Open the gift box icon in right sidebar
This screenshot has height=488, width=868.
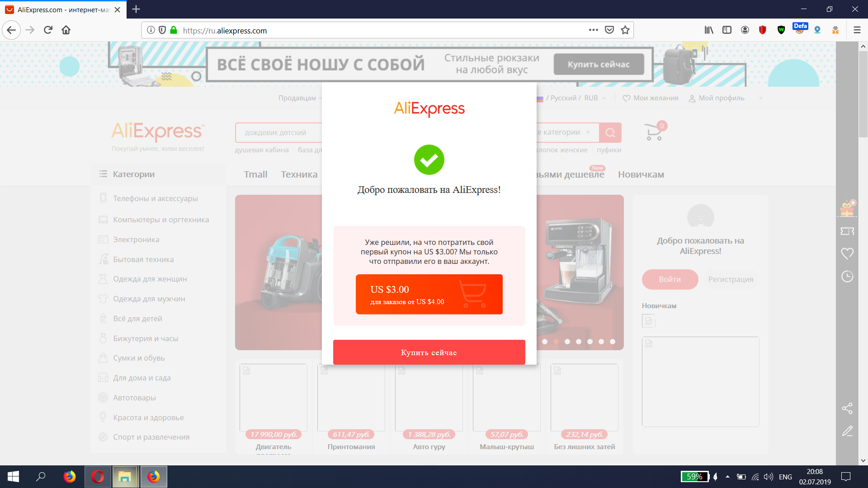(848, 208)
